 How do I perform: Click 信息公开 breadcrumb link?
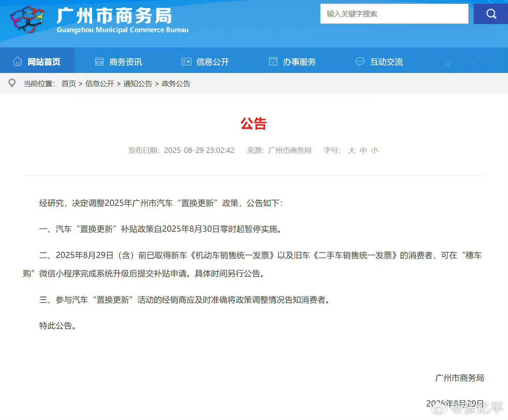tap(100, 84)
